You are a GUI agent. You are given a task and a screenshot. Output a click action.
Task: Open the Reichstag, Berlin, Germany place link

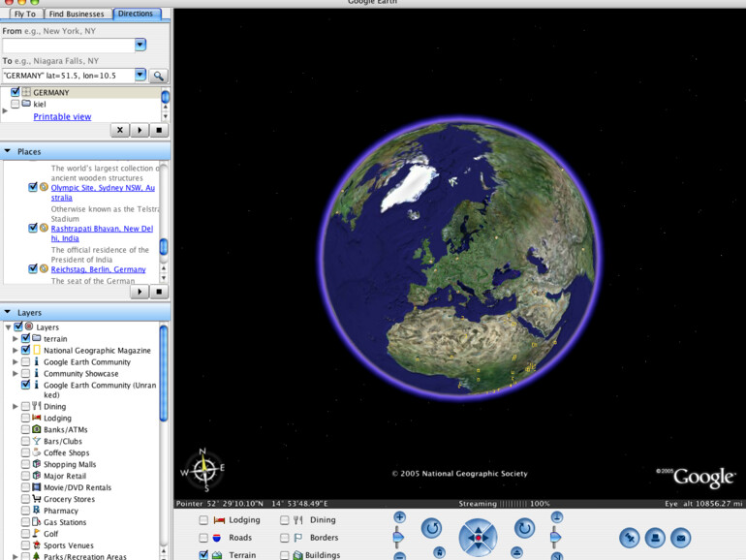pos(98,269)
